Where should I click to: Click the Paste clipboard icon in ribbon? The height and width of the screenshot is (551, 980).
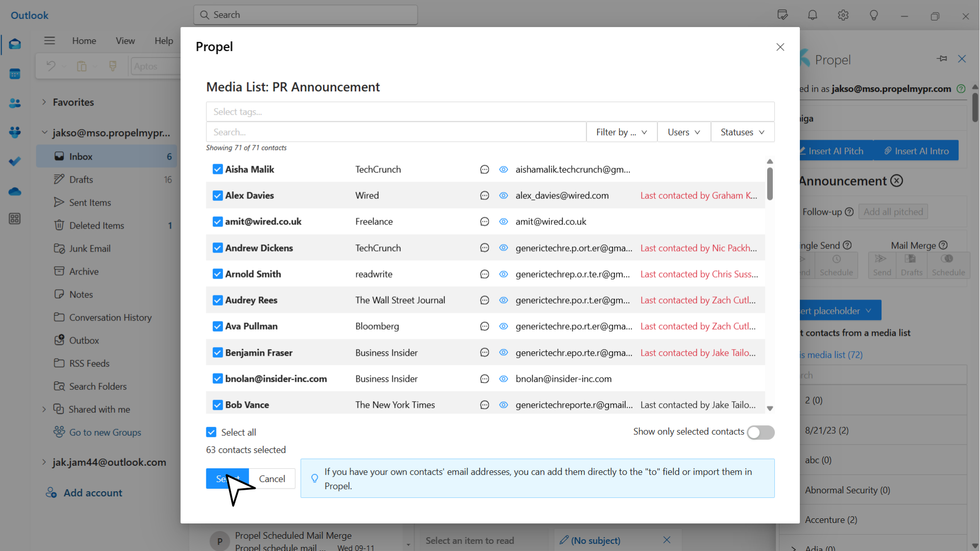click(x=82, y=66)
